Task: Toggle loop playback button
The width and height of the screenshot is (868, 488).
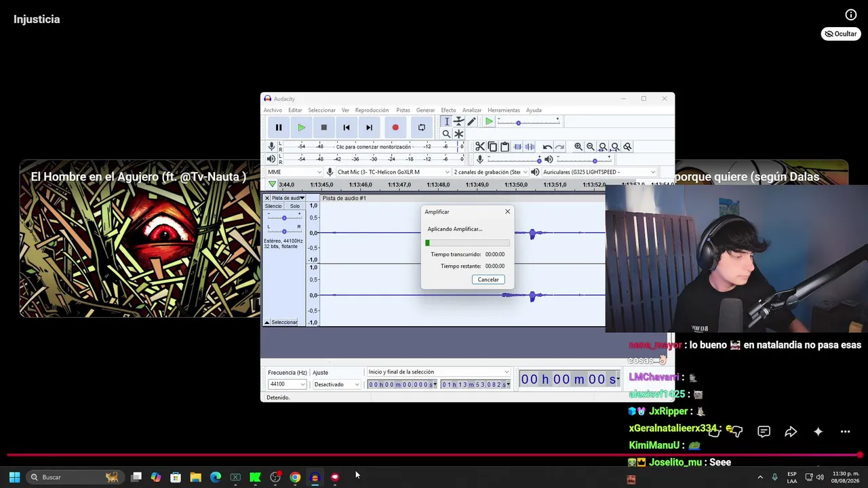Action: (x=422, y=127)
